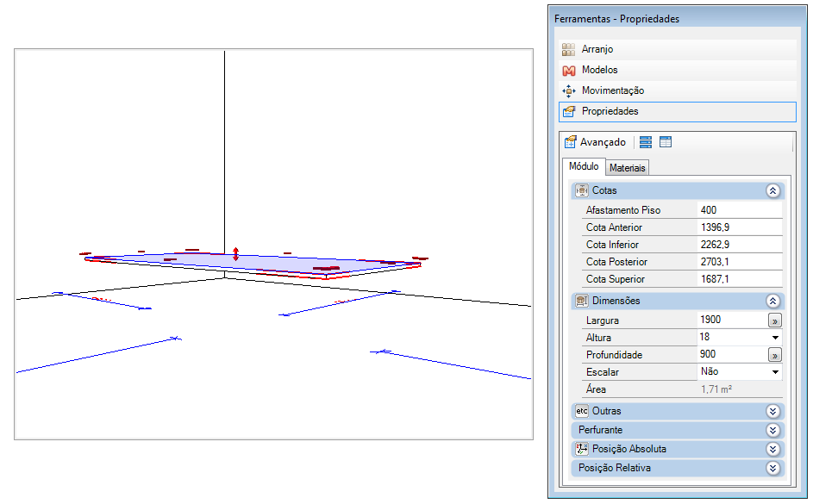Click the Largura label
Screen dimensions: 813x504
point(602,320)
